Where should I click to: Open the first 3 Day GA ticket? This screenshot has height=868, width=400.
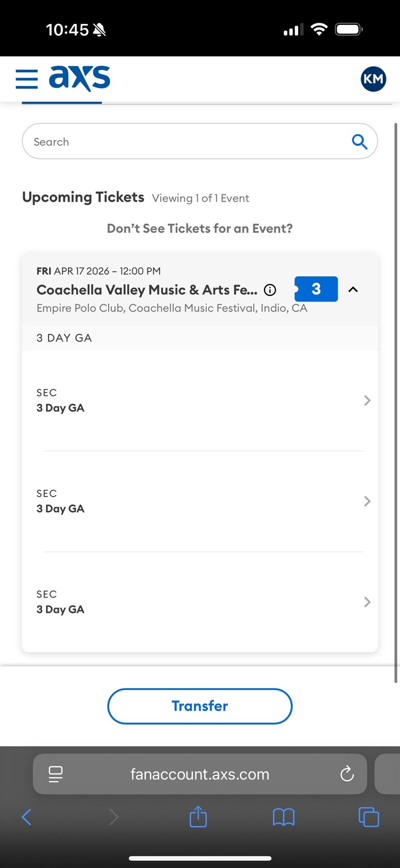pos(200,401)
